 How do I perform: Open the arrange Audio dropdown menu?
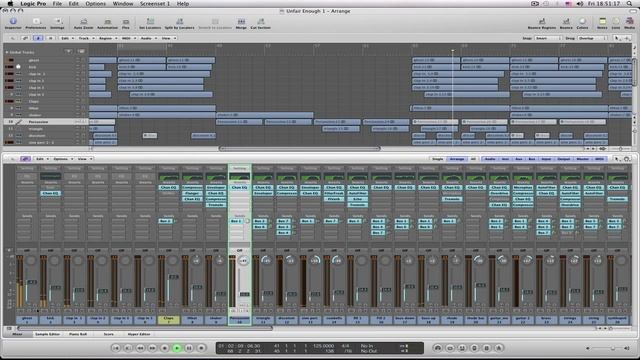tap(148, 38)
